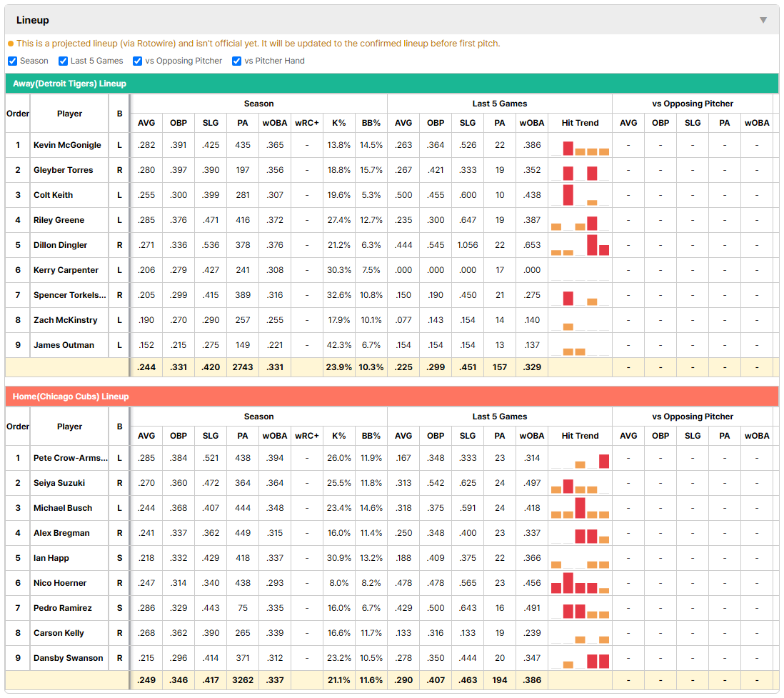Sort Tigers table by Season wOBA column
784x698 pixels.
click(274, 123)
